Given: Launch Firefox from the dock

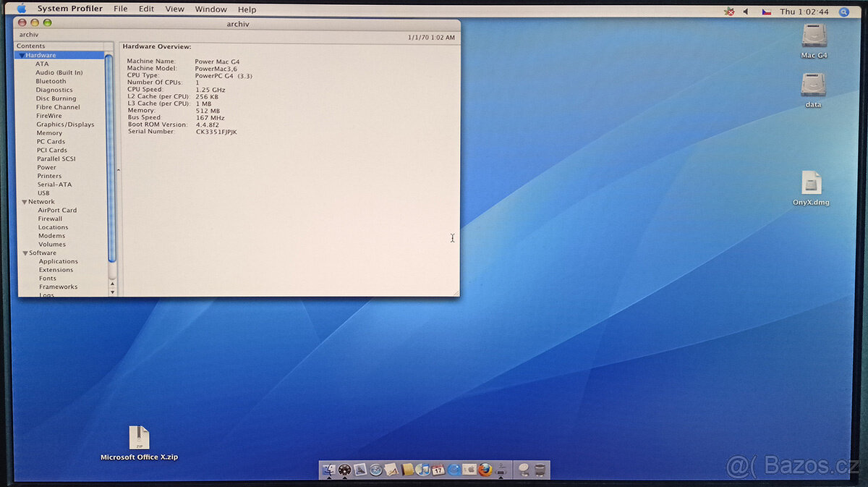Looking at the screenshot, I should [485, 470].
